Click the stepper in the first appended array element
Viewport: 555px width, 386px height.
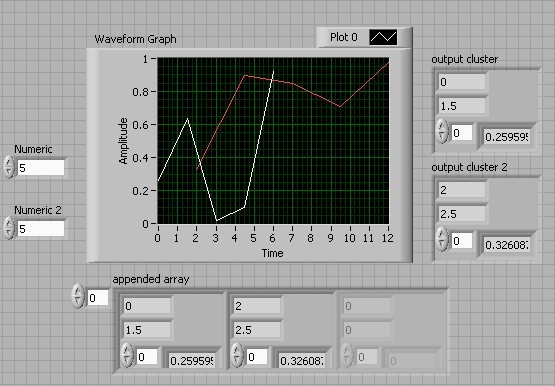click(127, 355)
